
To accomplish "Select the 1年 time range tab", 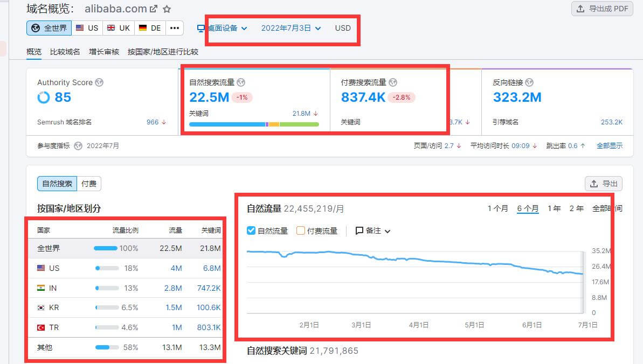I will coord(554,208).
